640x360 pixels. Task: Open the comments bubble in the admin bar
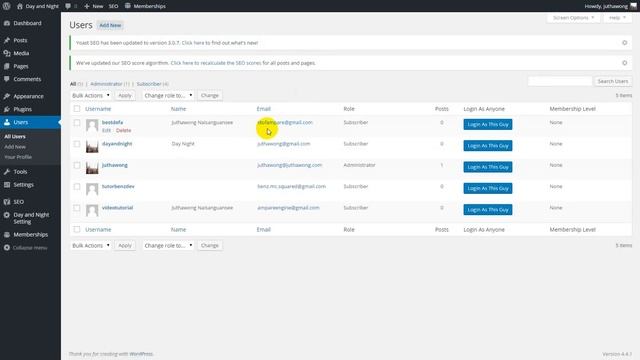coord(71,6)
